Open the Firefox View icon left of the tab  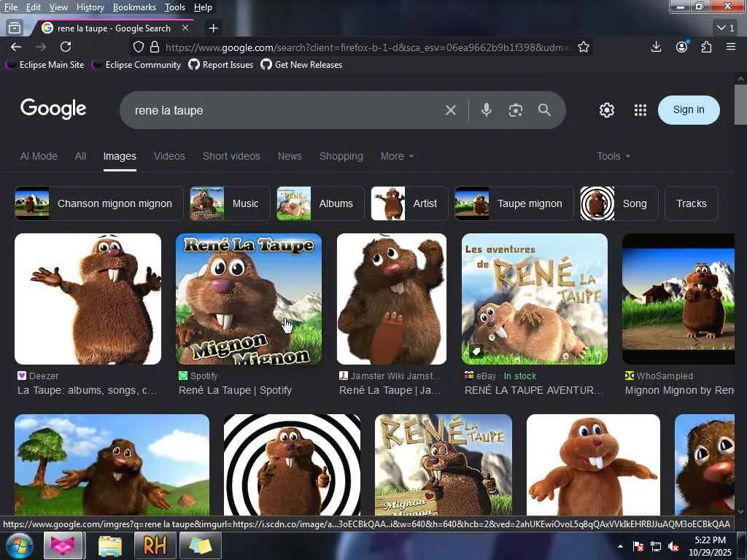(15, 28)
